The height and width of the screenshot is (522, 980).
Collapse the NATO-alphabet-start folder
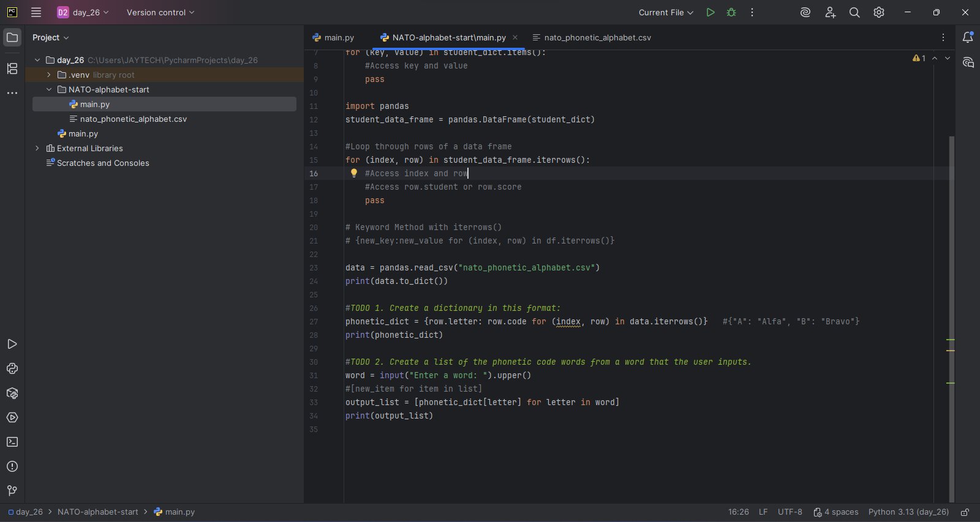[49, 89]
